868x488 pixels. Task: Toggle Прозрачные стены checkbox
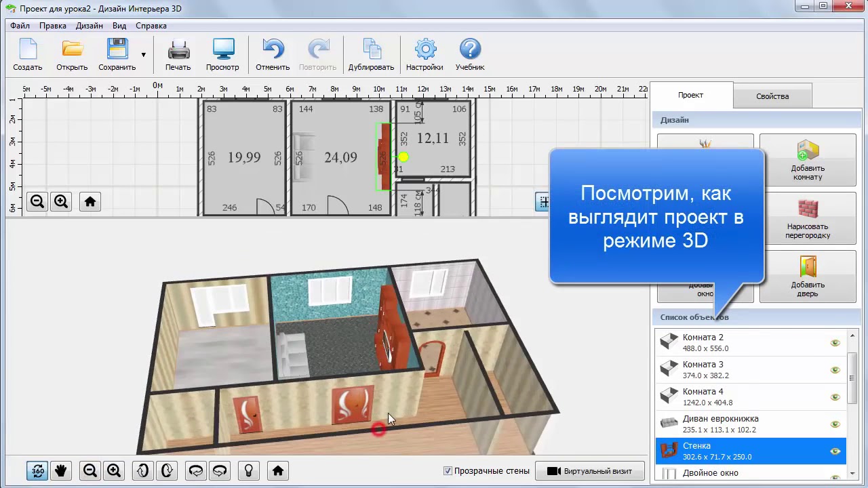pos(448,471)
